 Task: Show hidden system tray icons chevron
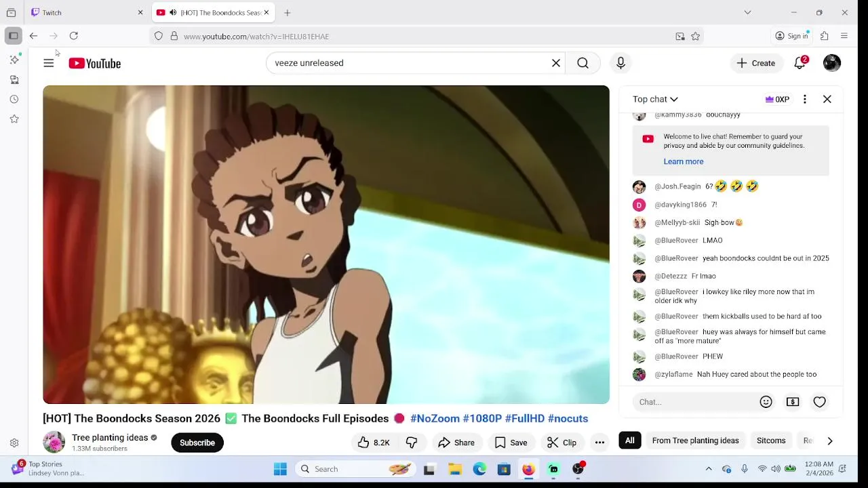(x=709, y=469)
